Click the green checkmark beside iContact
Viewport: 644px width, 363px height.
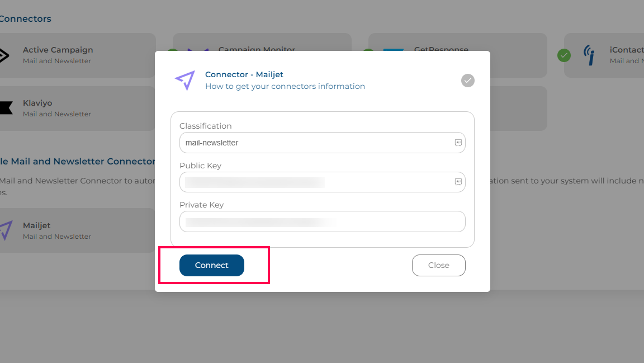[564, 55]
